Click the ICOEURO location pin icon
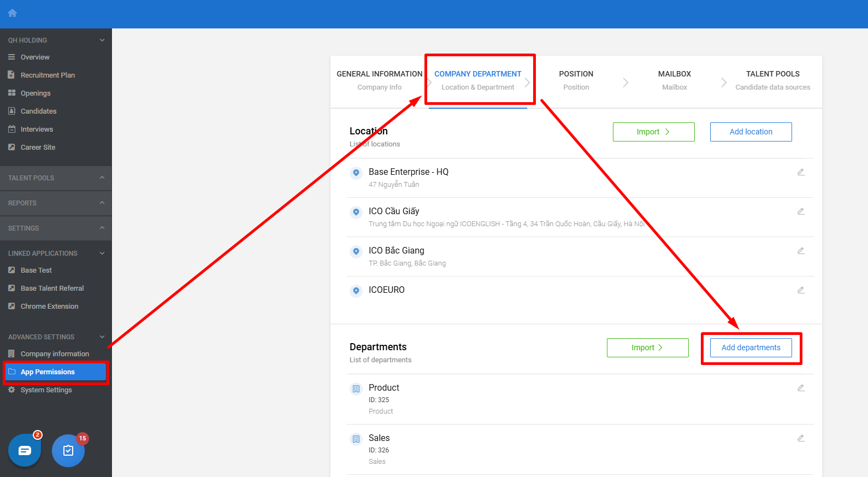This screenshot has width=868, height=477. [356, 291]
